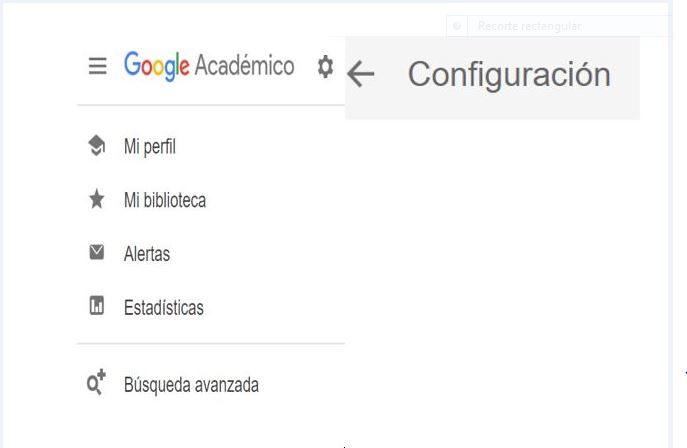The image size is (687, 448).
Task: Click the colored Google wordmark
Action: click(157, 66)
